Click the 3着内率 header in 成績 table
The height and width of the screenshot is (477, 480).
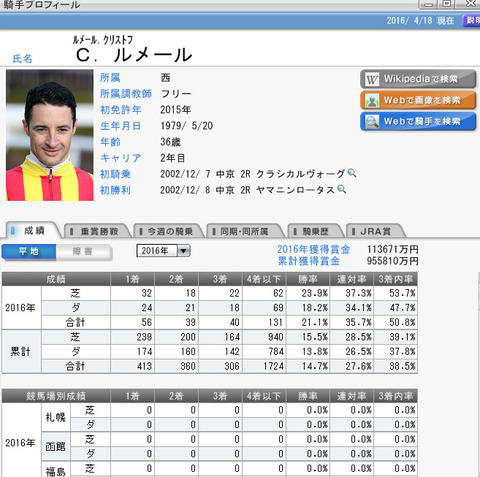click(x=395, y=279)
